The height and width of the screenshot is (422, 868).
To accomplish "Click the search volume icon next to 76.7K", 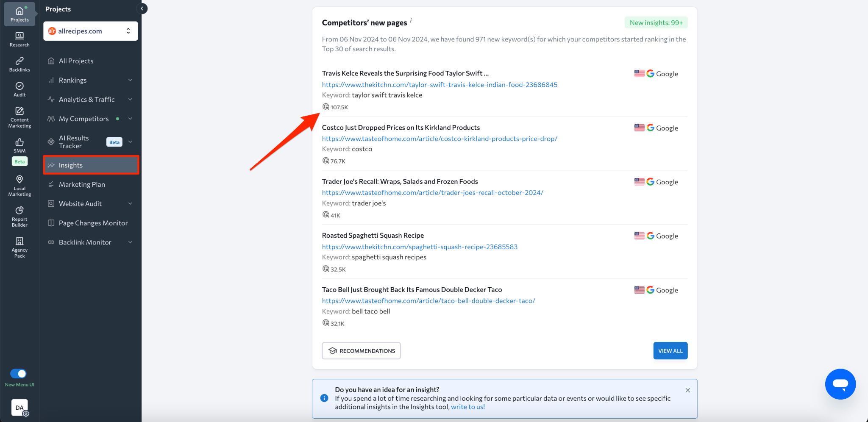I will [325, 161].
